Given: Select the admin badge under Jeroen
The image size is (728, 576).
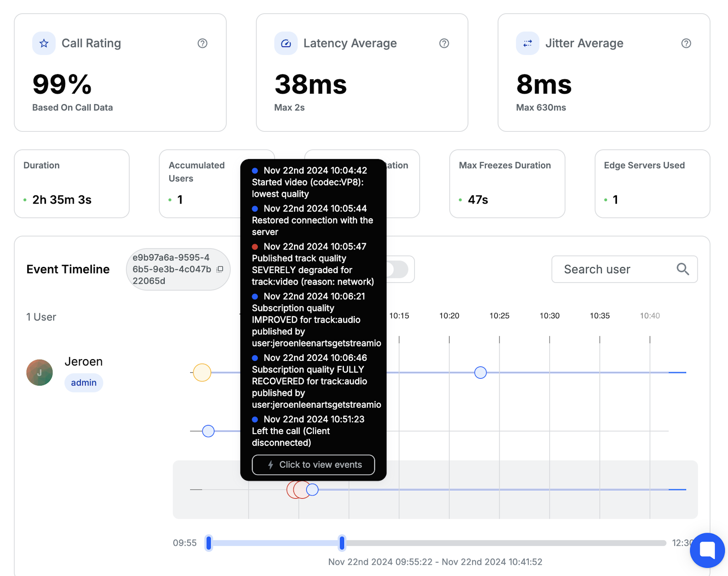Looking at the screenshot, I should coord(83,382).
